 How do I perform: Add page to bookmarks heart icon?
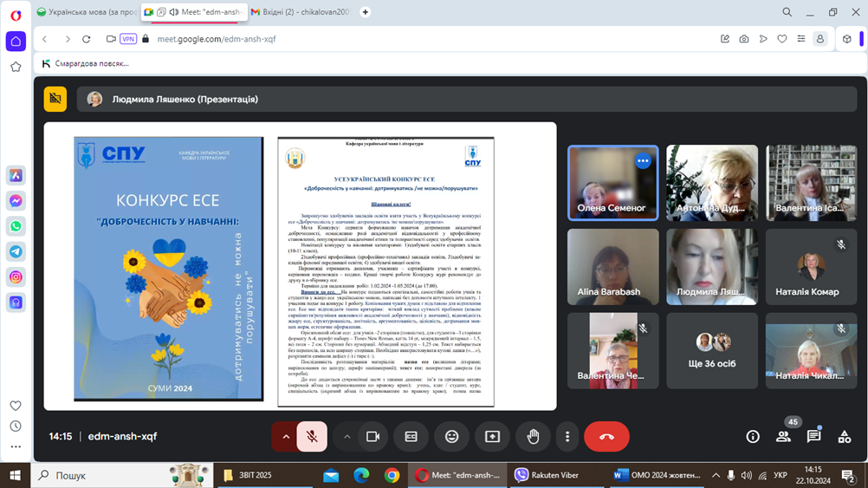tap(781, 39)
